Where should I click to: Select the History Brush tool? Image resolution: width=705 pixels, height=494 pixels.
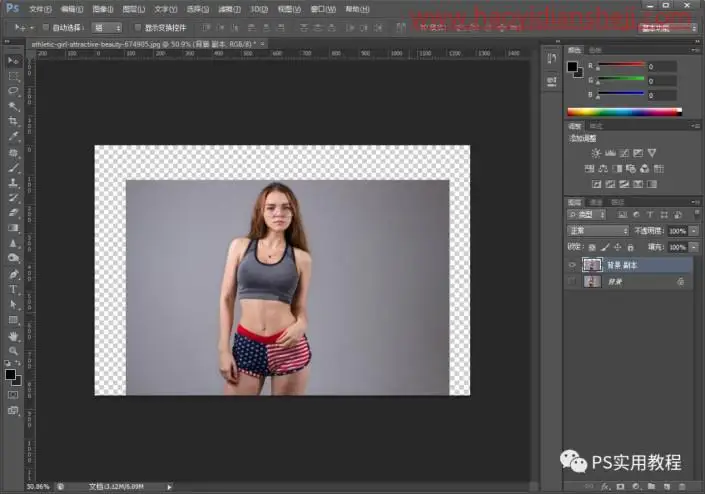[x=13, y=198]
